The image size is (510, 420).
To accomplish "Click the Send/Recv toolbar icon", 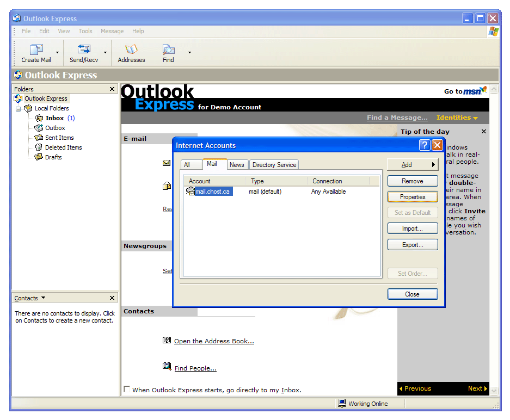I will click(84, 50).
